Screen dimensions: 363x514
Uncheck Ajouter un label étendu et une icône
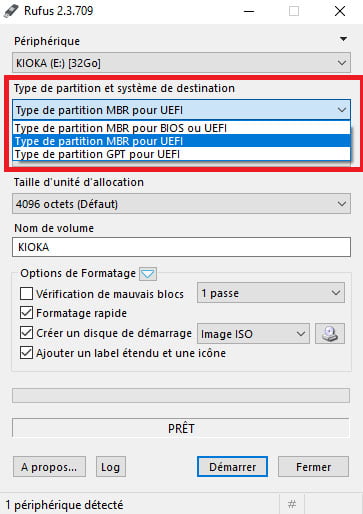tap(26, 353)
